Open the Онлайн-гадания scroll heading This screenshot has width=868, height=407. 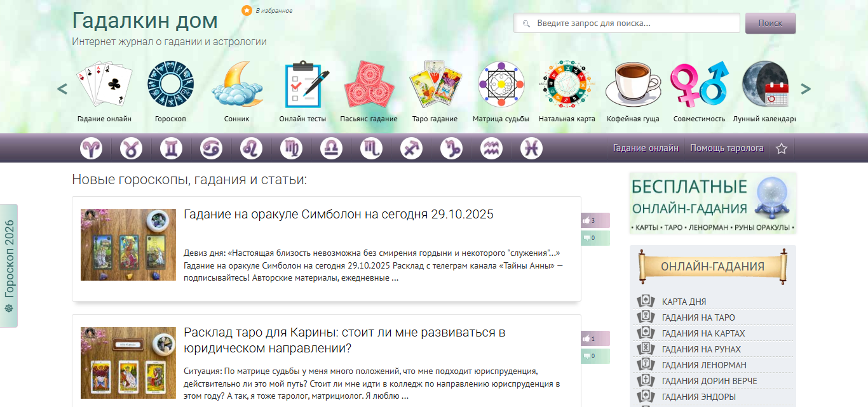712,267
